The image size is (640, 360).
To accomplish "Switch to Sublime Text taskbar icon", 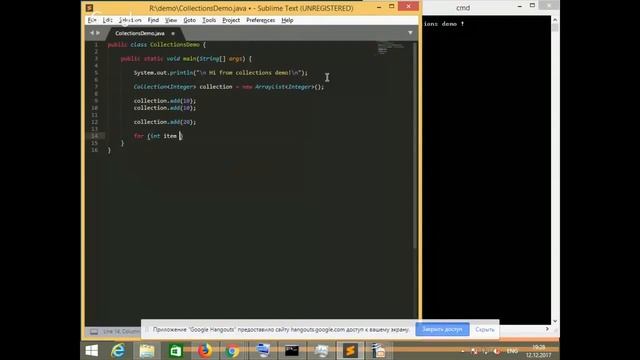I will pos(350,351).
